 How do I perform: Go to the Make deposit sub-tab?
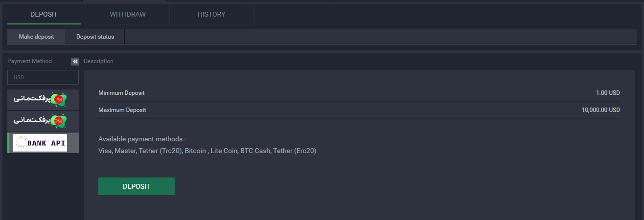point(36,37)
